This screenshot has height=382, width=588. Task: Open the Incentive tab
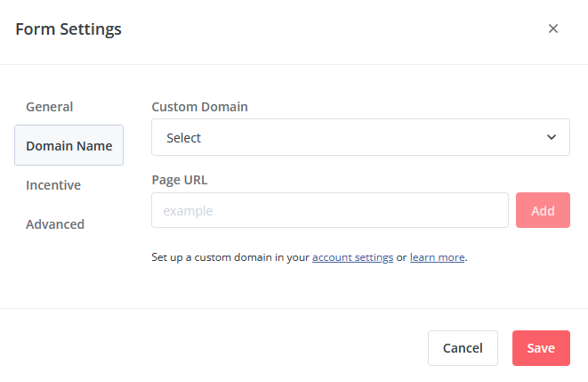(53, 185)
